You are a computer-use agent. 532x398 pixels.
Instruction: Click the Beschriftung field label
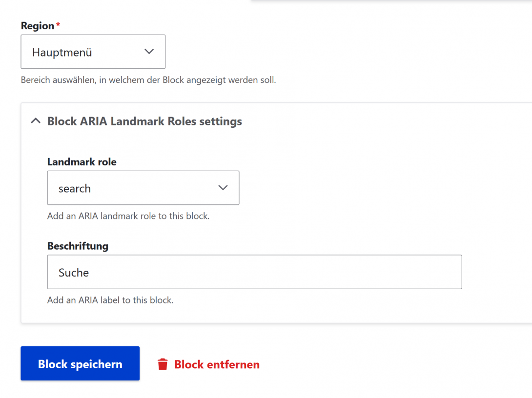tap(78, 246)
